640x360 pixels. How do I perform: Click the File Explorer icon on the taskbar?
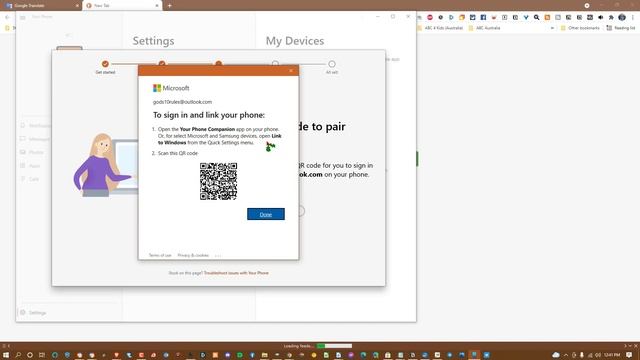tap(264, 355)
